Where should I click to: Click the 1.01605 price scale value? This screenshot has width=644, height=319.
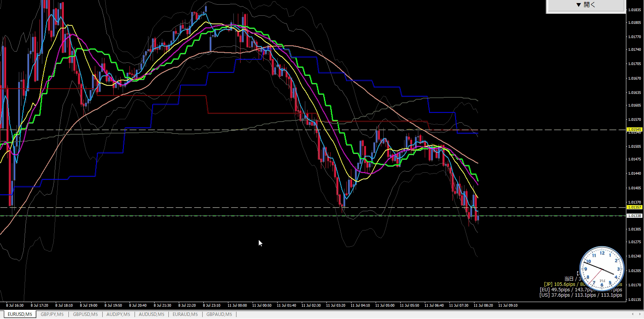coord(634,105)
